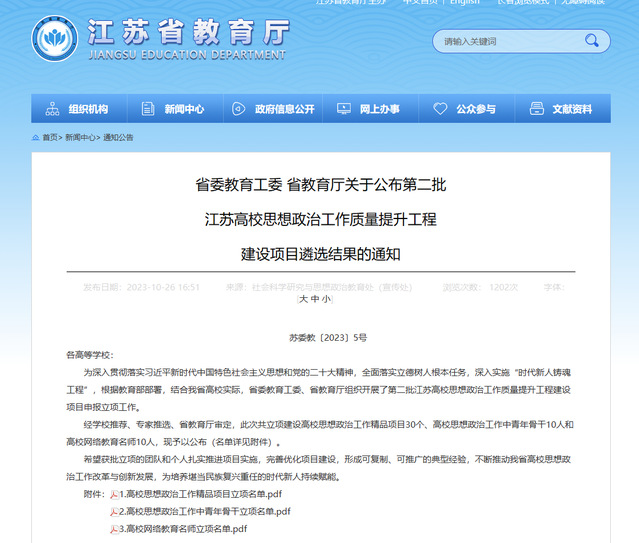The width and height of the screenshot is (639, 543).
Task: Set font size to 大 (large)
Action: pyautogui.click(x=303, y=299)
